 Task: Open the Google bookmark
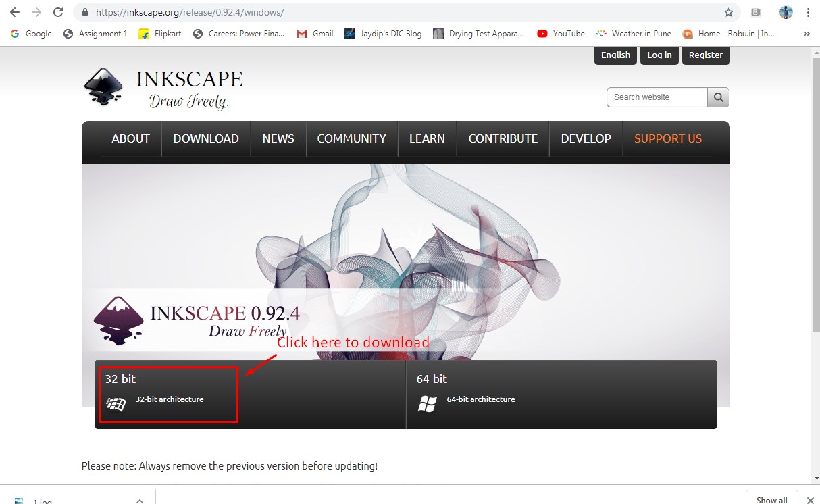[31, 33]
